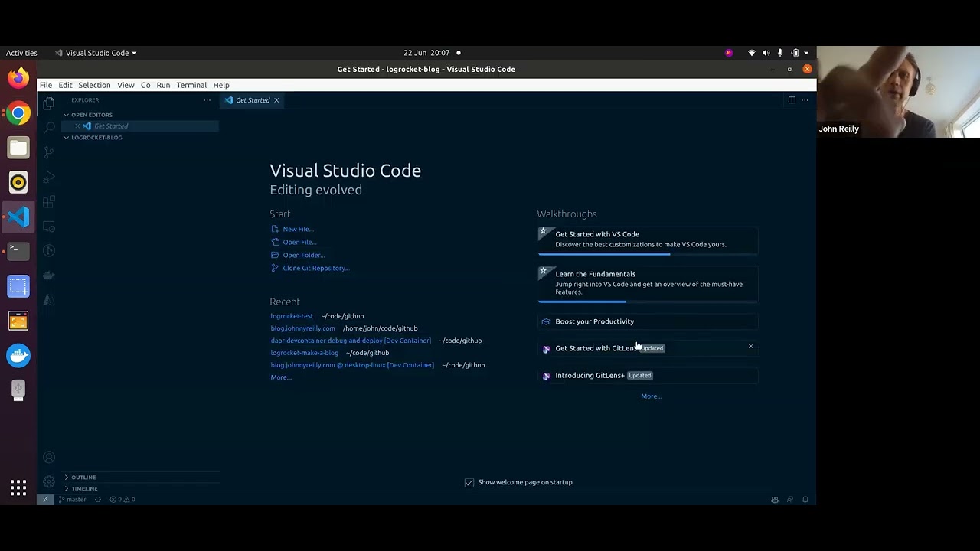The width and height of the screenshot is (980, 551).
Task: Click the master branch status bar item
Action: point(73,499)
